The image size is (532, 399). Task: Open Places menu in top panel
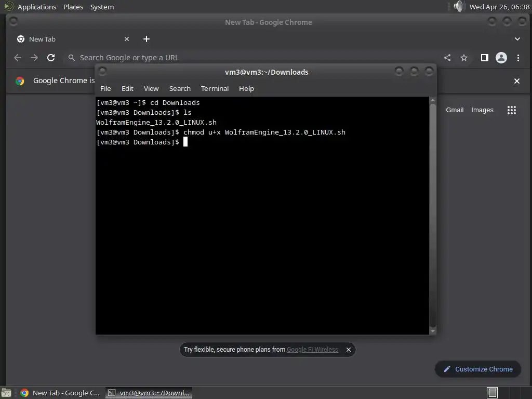[x=73, y=7]
